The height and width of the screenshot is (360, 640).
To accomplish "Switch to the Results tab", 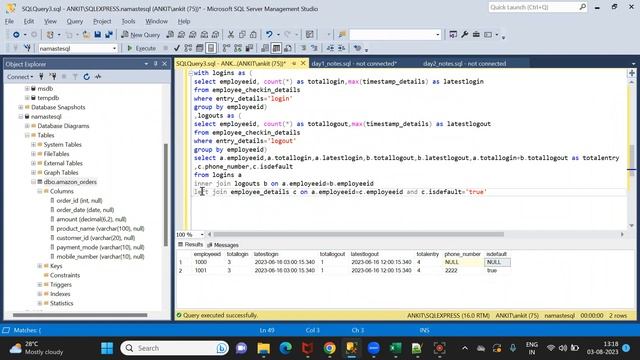I will pos(190,244).
